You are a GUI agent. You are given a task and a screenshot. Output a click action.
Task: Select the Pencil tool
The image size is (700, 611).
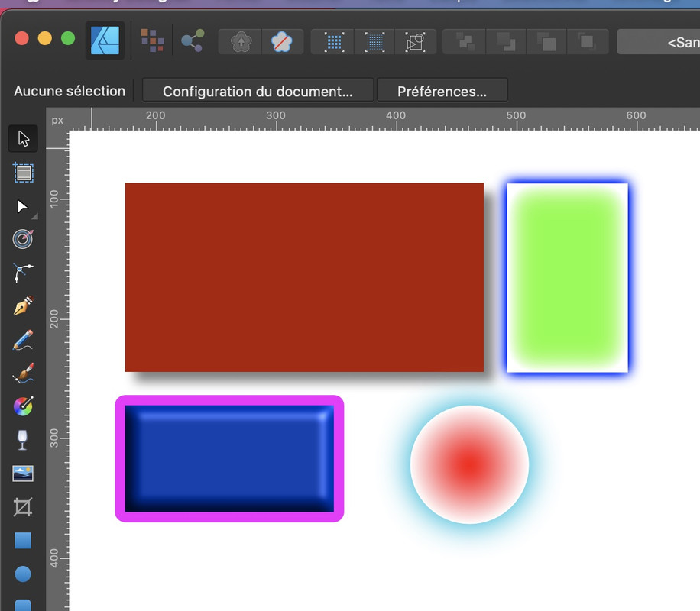[x=23, y=340]
